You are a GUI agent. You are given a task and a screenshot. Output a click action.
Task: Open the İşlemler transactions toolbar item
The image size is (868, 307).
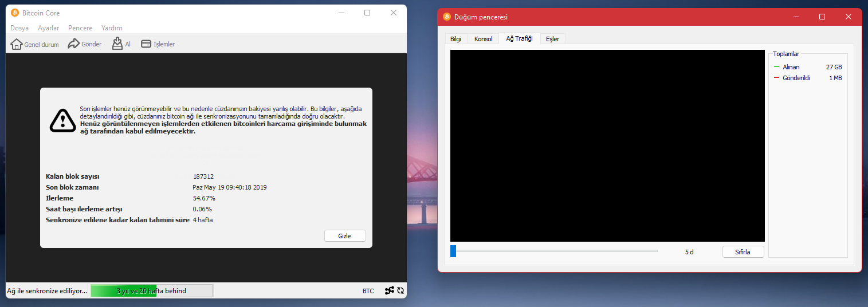(158, 44)
